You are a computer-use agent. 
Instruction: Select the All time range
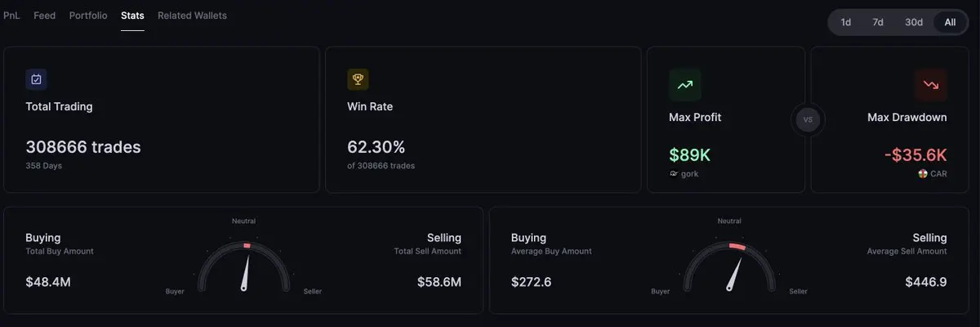(x=950, y=22)
